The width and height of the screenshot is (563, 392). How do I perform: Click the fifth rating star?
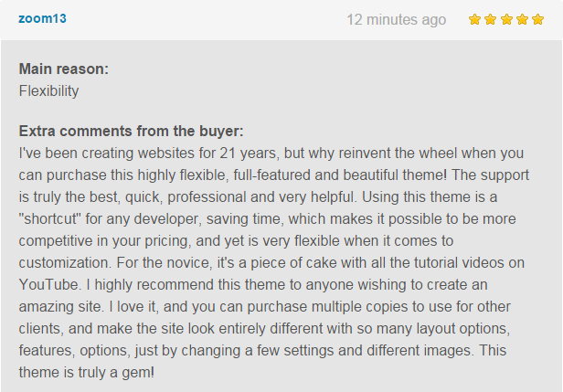(536, 19)
